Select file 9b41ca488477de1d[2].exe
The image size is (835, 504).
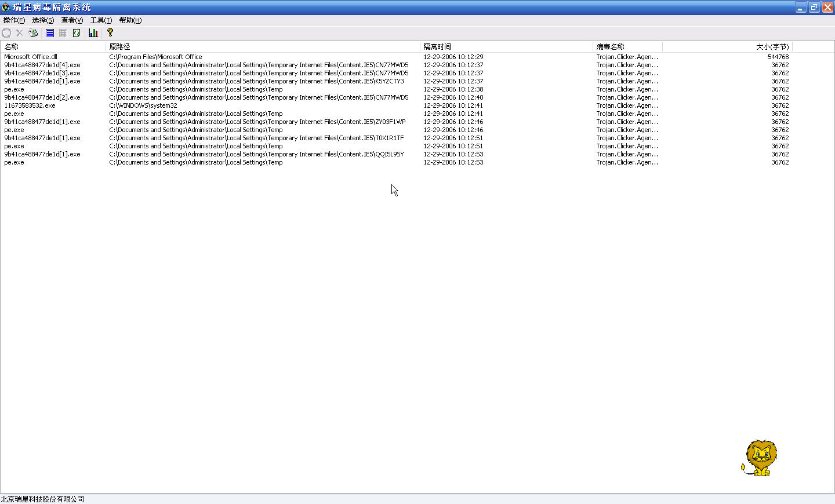(x=42, y=97)
